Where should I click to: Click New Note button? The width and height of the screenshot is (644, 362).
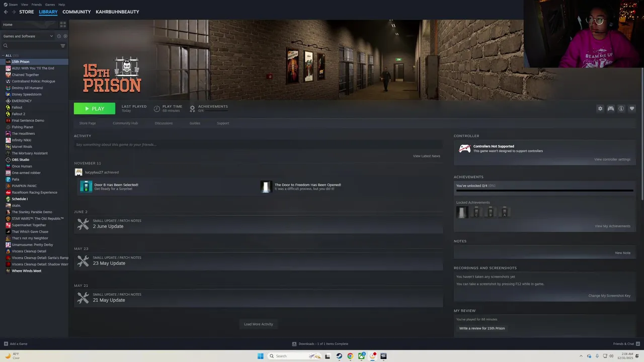pos(623,253)
